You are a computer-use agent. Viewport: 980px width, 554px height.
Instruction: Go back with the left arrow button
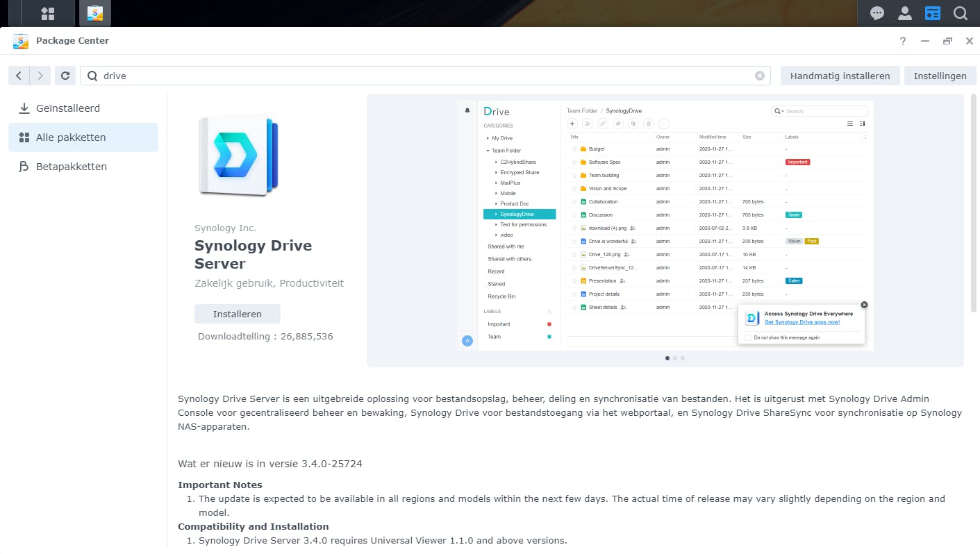click(x=19, y=76)
